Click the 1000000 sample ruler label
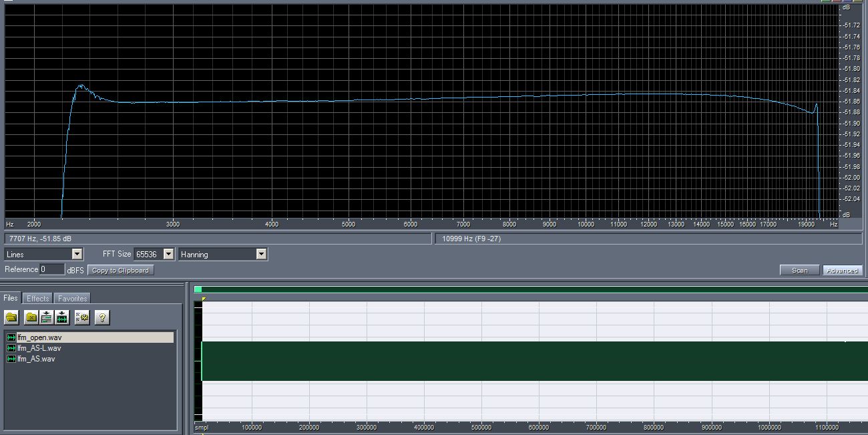Image resolution: width=868 pixels, height=435 pixels. click(769, 428)
